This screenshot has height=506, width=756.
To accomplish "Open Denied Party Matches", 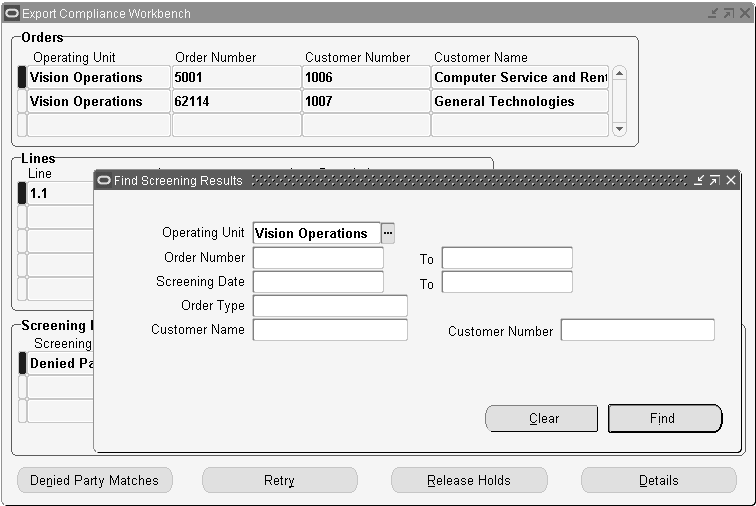I will coord(94,480).
